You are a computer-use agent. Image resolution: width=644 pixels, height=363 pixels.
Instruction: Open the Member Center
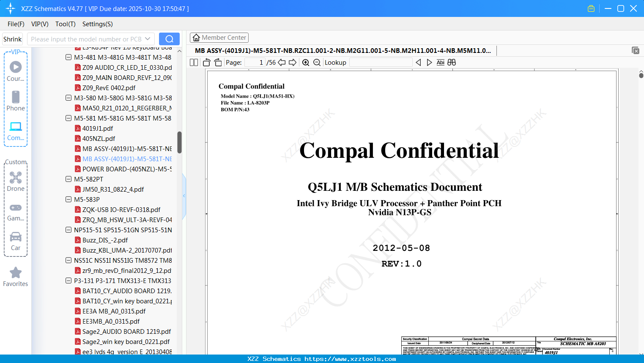pos(219,38)
